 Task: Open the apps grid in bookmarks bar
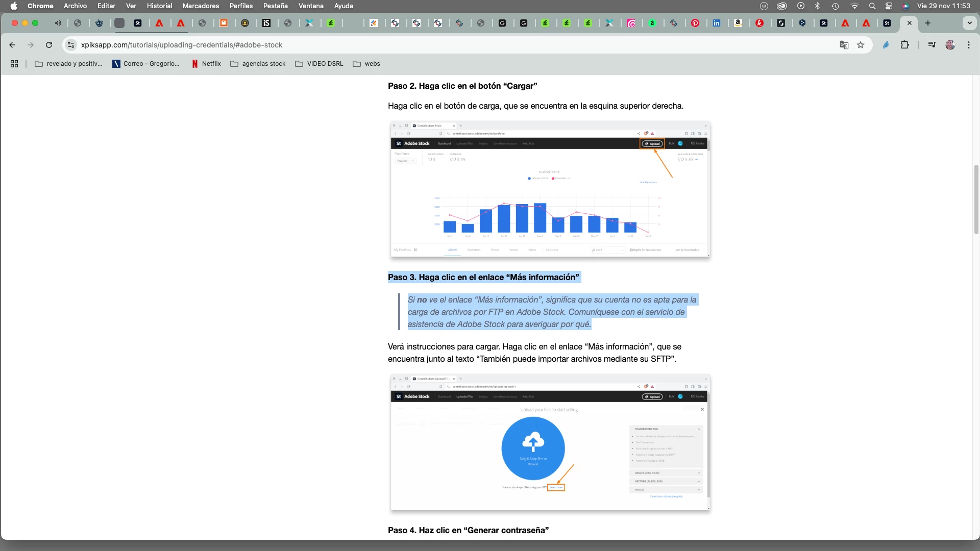click(14, 64)
